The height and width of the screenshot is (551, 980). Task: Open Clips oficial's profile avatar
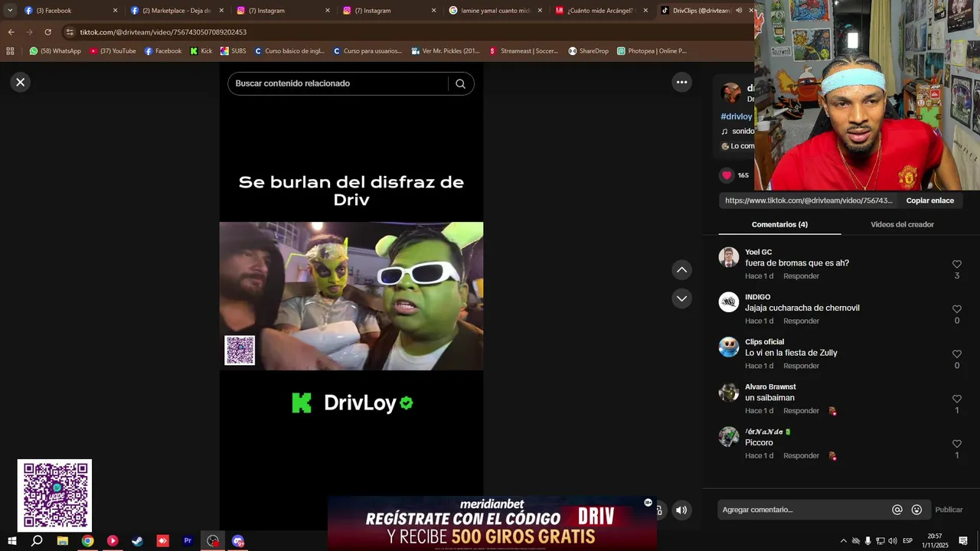tap(729, 347)
